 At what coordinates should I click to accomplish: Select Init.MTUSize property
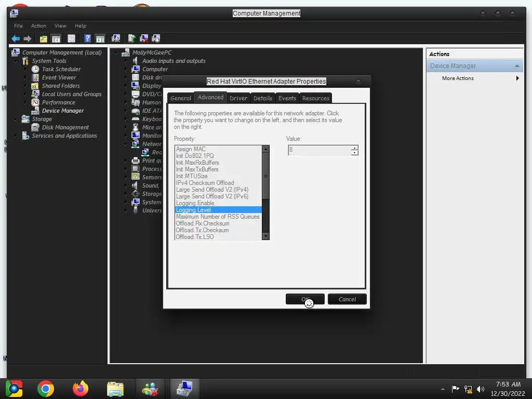pyautogui.click(x=218, y=176)
